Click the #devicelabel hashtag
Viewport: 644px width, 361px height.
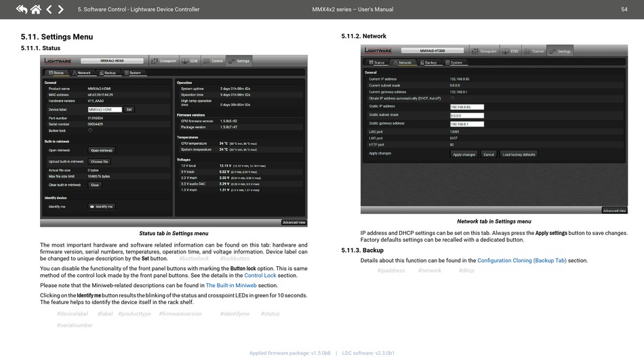click(73, 314)
